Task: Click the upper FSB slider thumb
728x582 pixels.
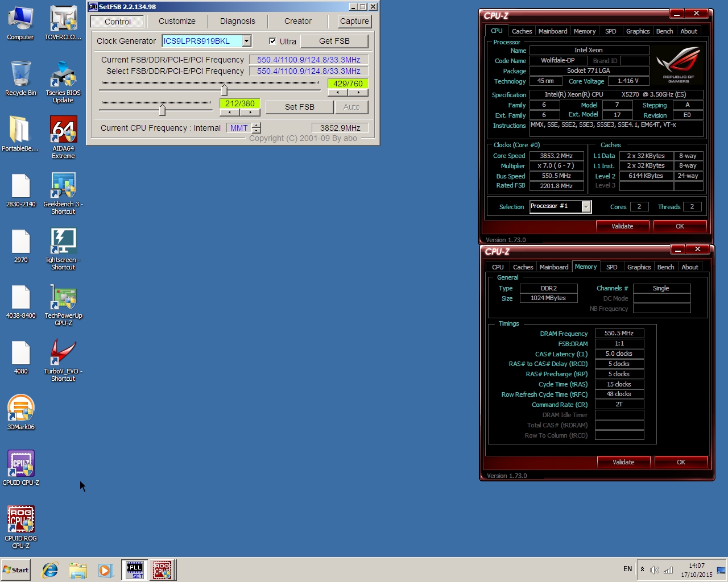Action: pyautogui.click(x=224, y=90)
